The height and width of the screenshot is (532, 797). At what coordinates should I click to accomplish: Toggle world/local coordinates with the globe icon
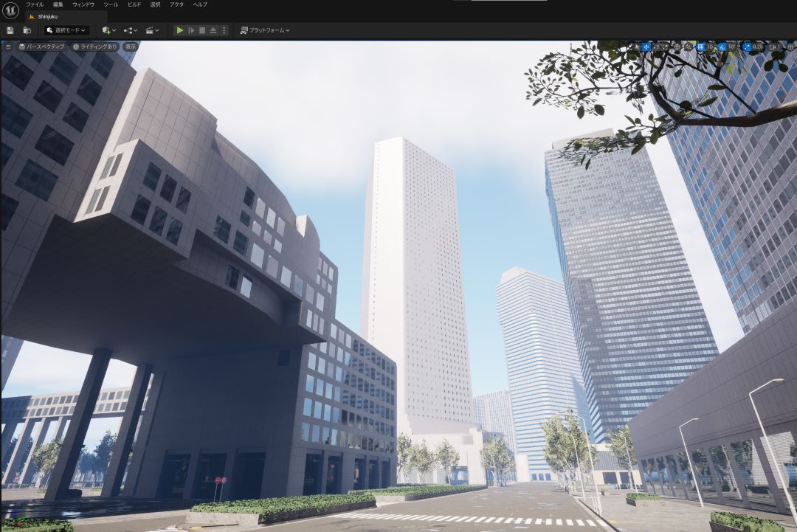point(677,46)
